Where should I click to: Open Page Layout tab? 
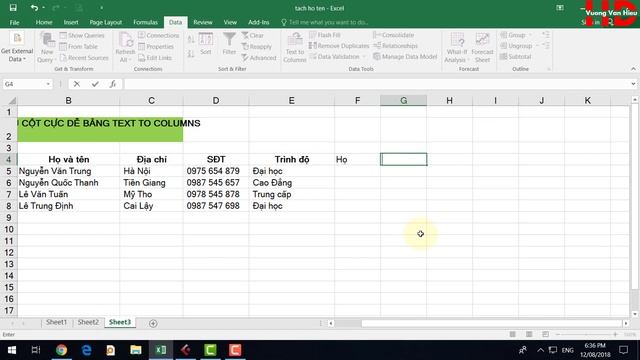click(106, 22)
